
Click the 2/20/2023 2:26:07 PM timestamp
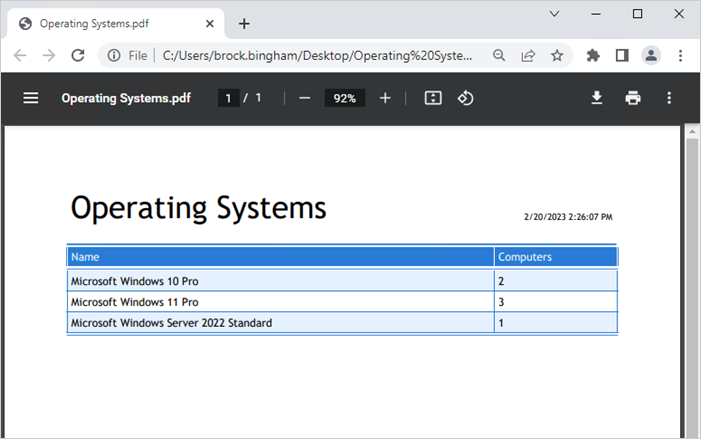[568, 217]
